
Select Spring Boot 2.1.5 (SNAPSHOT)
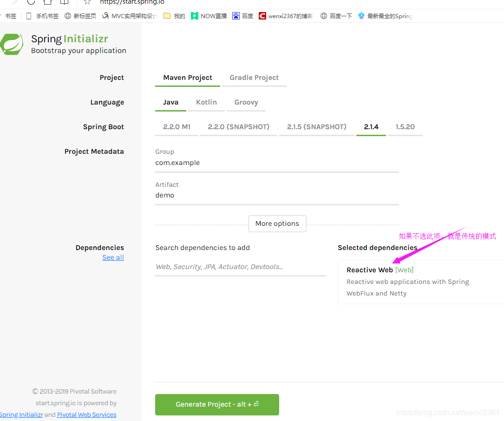tap(317, 127)
